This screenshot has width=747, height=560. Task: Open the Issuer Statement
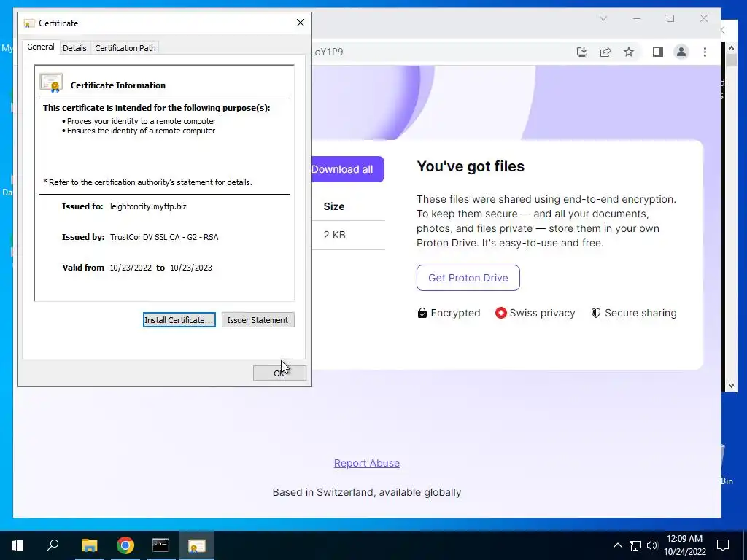click(258, 320)
